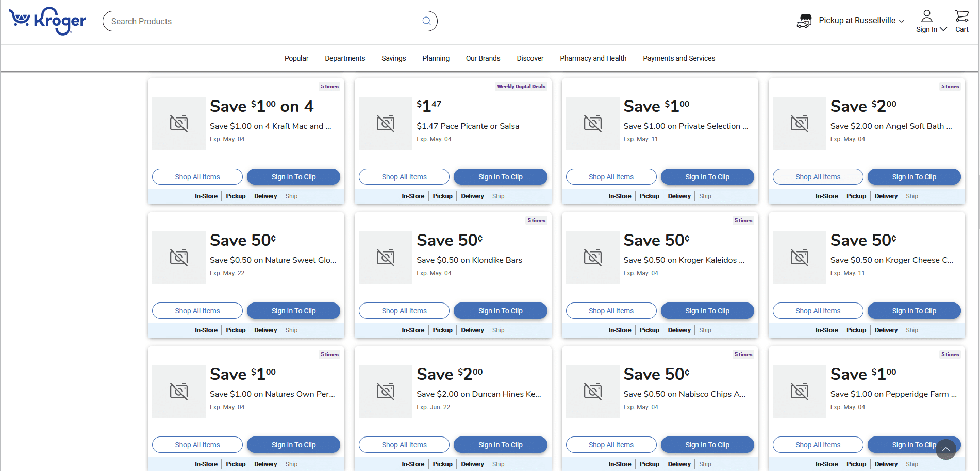Click the Kraft Mac coupon image placeholder
This screenshot has width=980, height=471.
(x=179, y=124)
